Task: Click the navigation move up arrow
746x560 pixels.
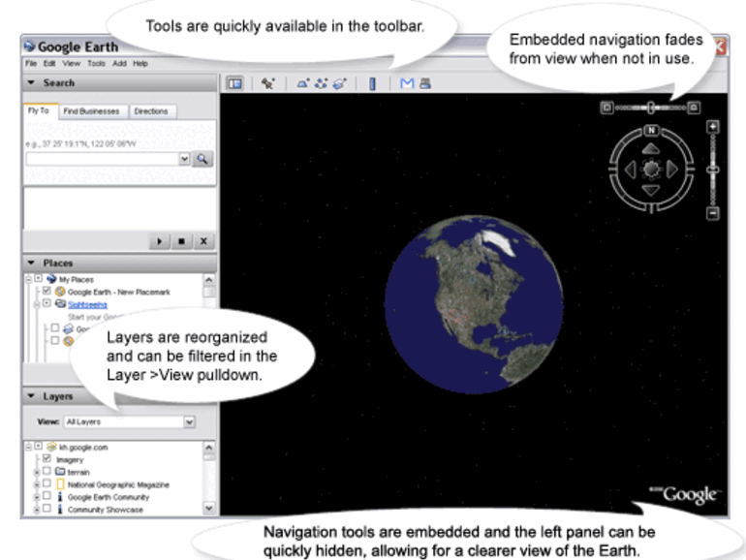Action: (x=651, y=149)
